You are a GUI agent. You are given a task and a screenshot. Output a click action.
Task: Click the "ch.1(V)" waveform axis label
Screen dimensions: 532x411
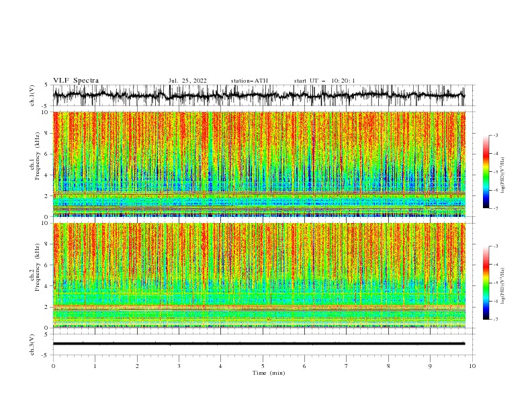(32, 95)
